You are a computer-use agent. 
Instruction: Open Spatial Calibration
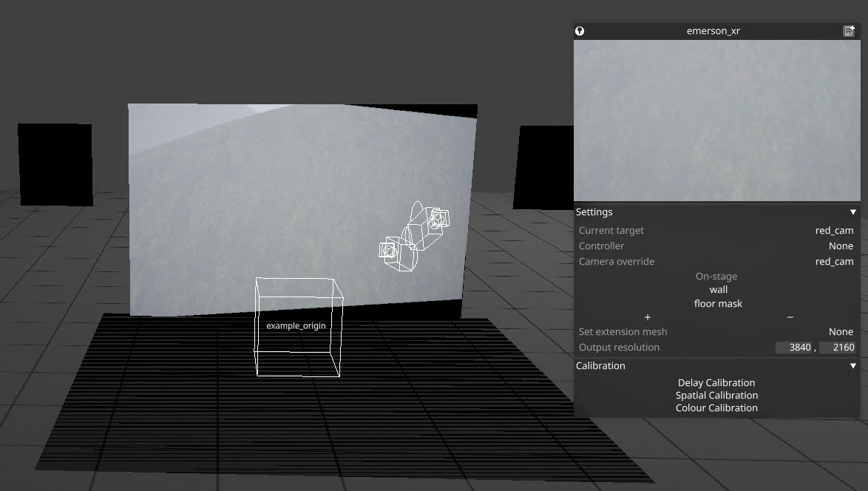pyautogui.click(x=716, y=395)
